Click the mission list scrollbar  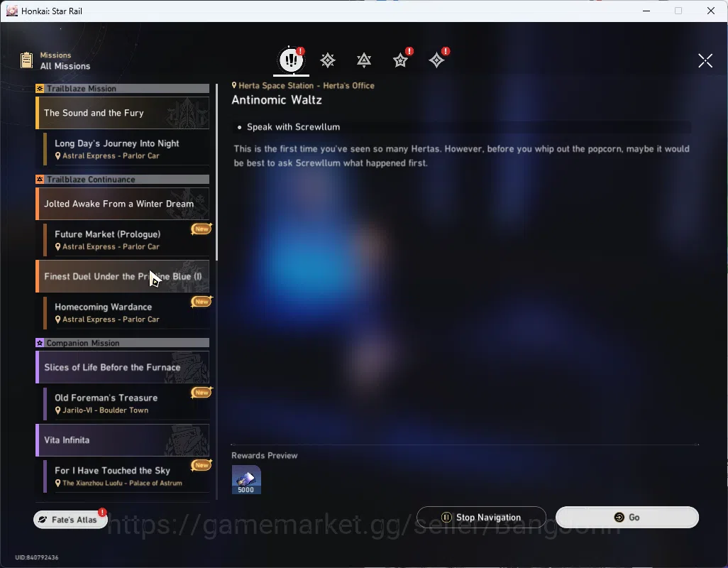(x=217, y=172)
